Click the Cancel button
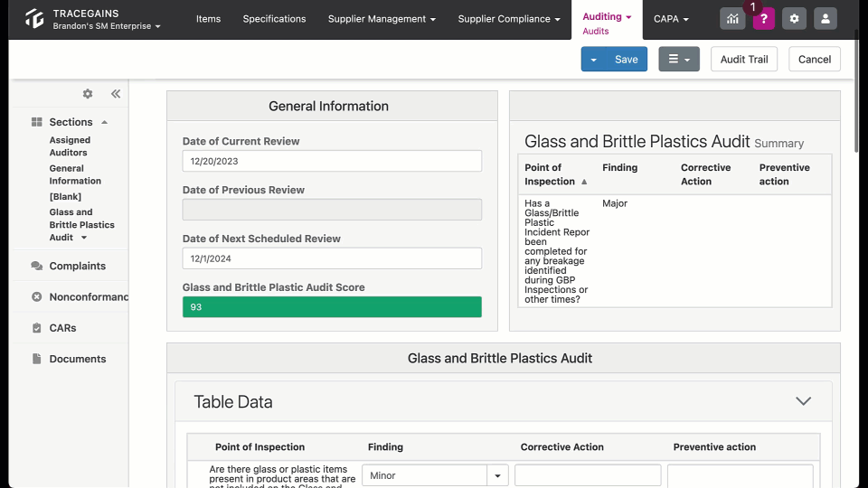Screen dimensions: 868x488 click(x=815, y=60)
